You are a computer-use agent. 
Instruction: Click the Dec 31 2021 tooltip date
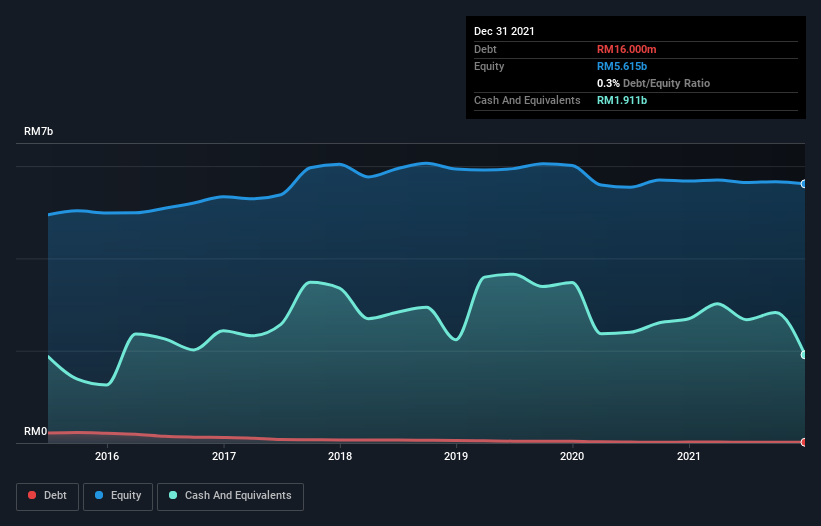coord(504,31)
